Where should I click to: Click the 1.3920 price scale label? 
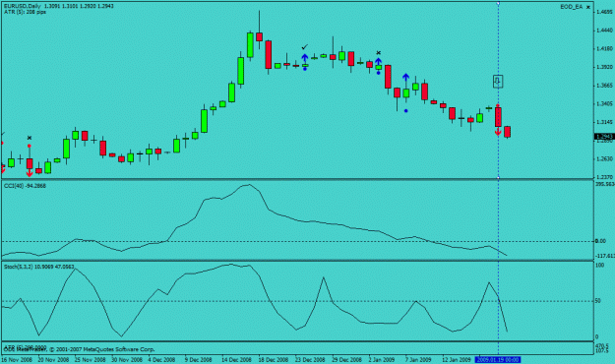pos(604,67)
